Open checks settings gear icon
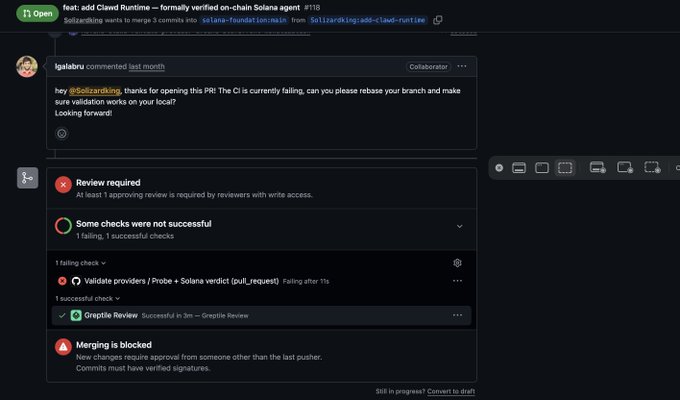This screenshot has width=680, height=400. point(457,263)
